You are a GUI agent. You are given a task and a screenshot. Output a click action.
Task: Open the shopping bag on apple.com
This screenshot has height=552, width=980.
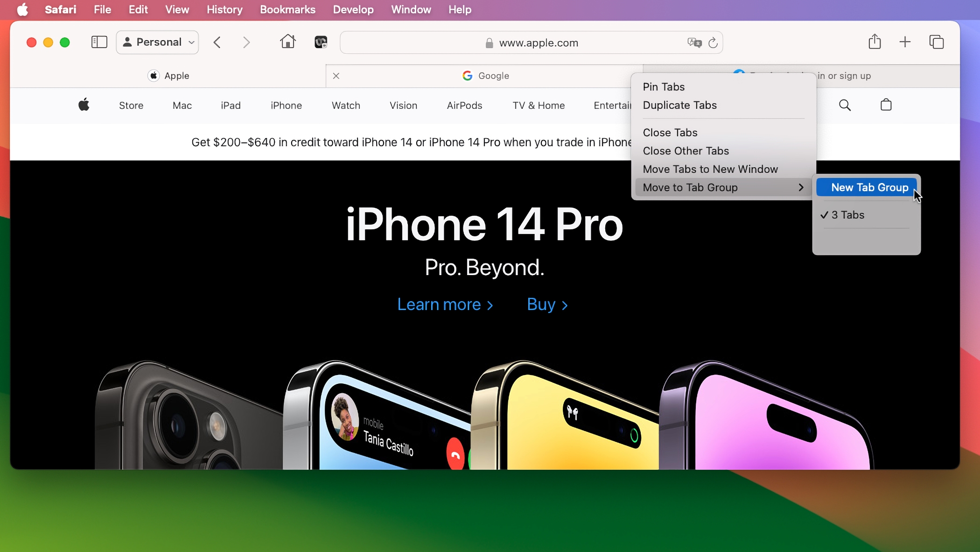click(x=886, y=105)
